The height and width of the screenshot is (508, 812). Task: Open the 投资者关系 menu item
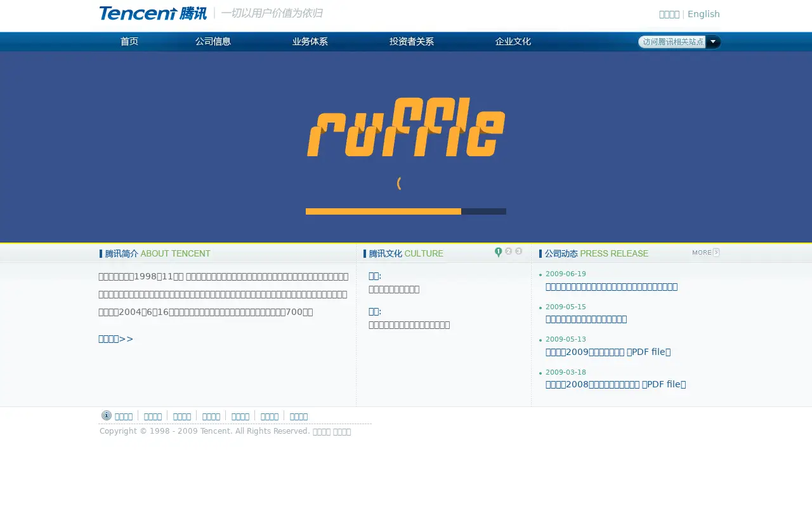[412, 41]
